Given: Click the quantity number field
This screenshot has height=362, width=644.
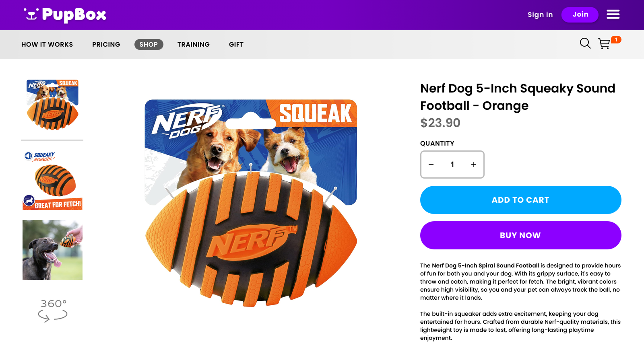Looking at the screenshot, I should (x=452, y=165).
